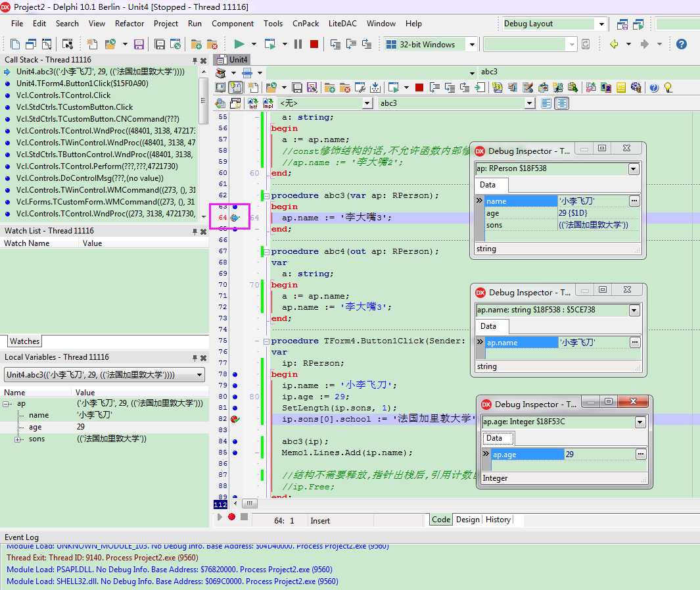Toggle breakpoint on line 78 gutter dot
The width and height of the screenshot is (700, 590).
[x=235, y=374]
